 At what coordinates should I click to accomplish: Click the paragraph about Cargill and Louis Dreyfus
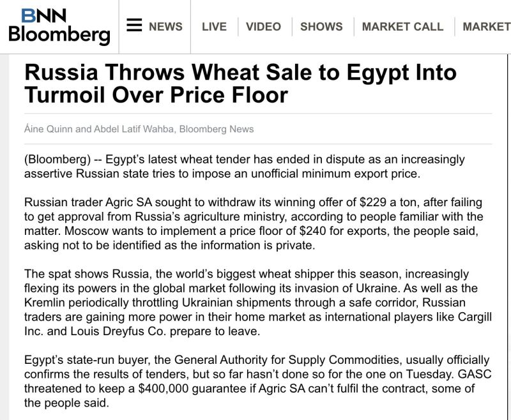click(x=258, y=303)
